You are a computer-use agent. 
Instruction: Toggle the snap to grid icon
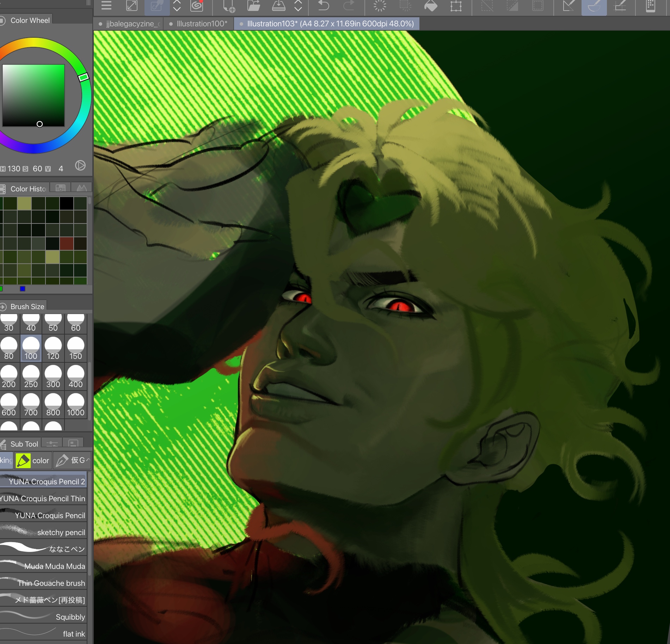[x=620, y=6]
